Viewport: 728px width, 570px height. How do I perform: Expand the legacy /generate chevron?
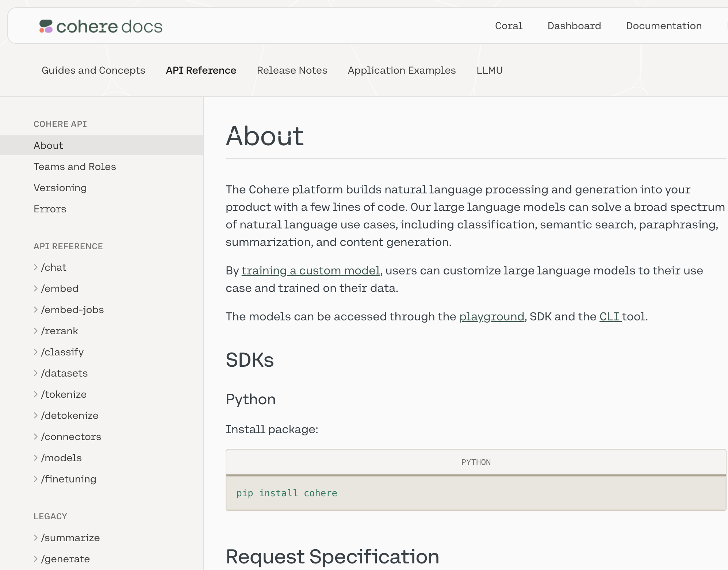[x=36, y=559]
